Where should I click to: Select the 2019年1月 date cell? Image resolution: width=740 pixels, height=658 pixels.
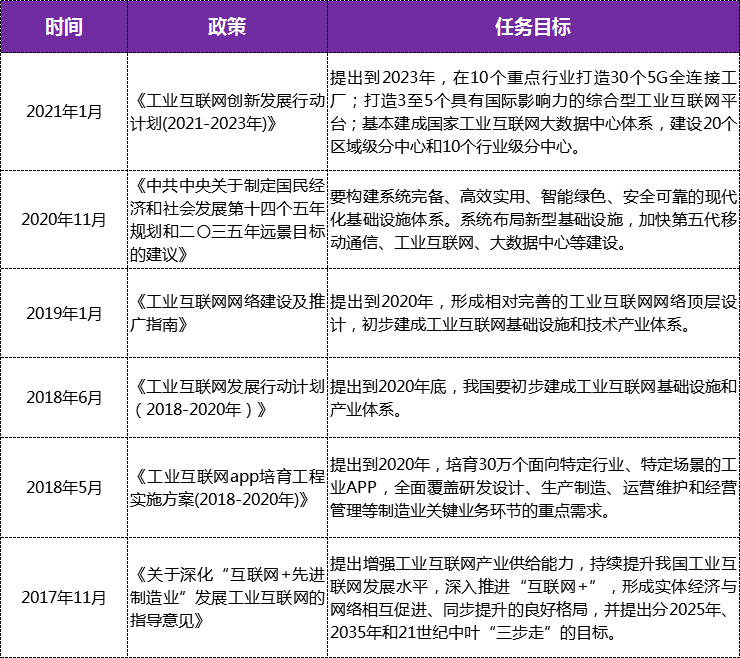click(x=64, y=313)
